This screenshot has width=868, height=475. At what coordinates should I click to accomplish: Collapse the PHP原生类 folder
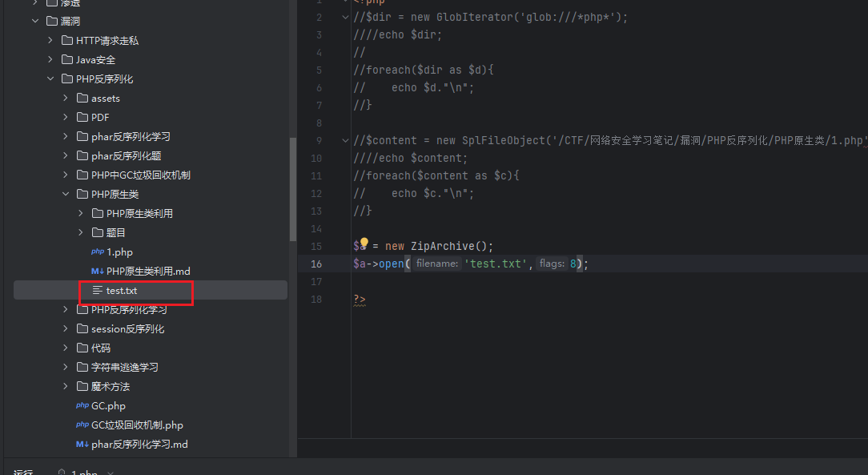pos(66,195)
